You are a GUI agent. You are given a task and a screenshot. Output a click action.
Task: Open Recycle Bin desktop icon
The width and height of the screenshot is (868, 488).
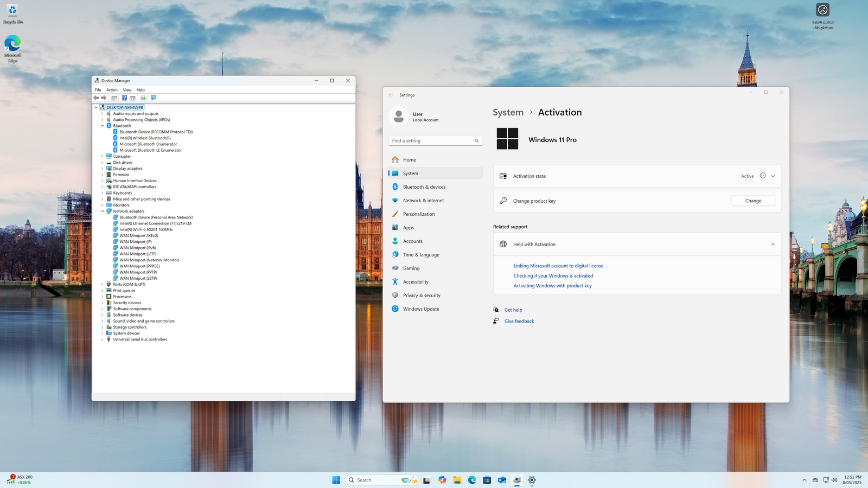12,14
